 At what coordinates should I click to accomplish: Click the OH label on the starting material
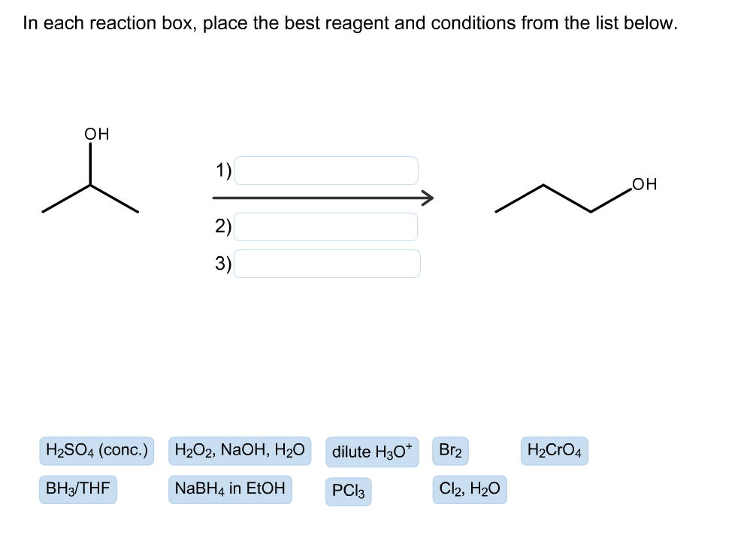95,134
